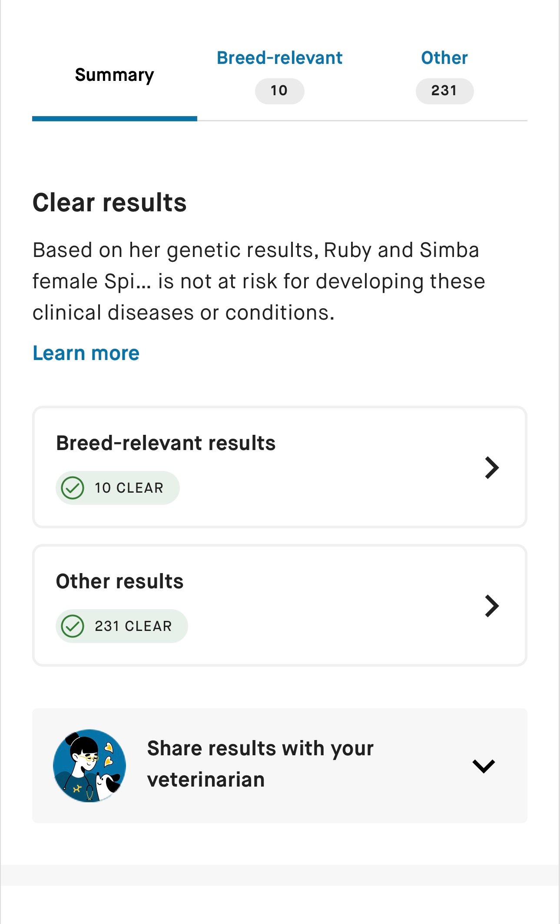560x924 pixels.
Task: Open Breed-relevant results via right chevron
Action: coord(492,468)
